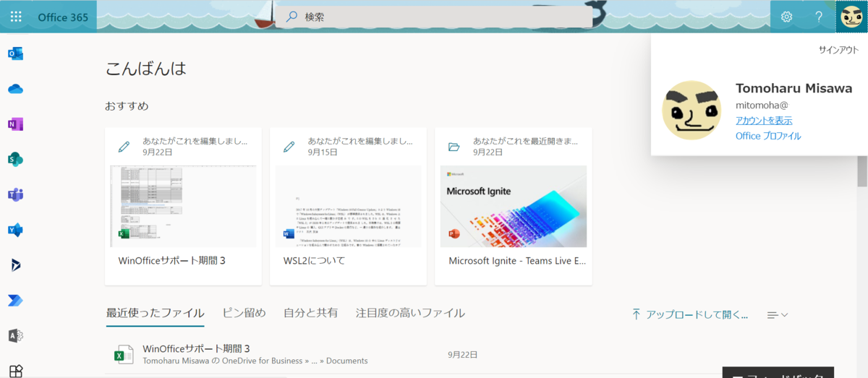This screenshot has height=378, width=868.
Task: Click the page vertical scrollbar
Action: pos(862,171)
